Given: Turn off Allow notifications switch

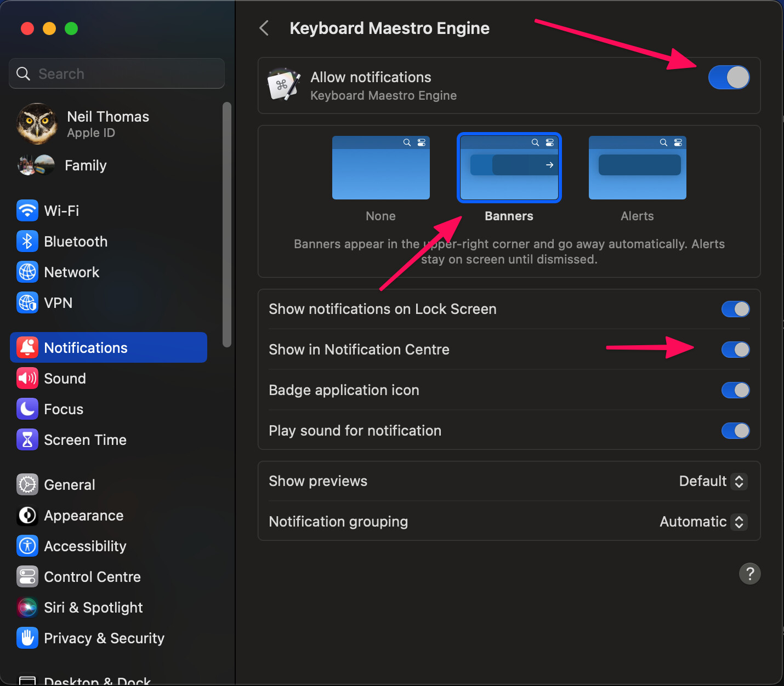Looking at the screenshot, I should [729, 77].
